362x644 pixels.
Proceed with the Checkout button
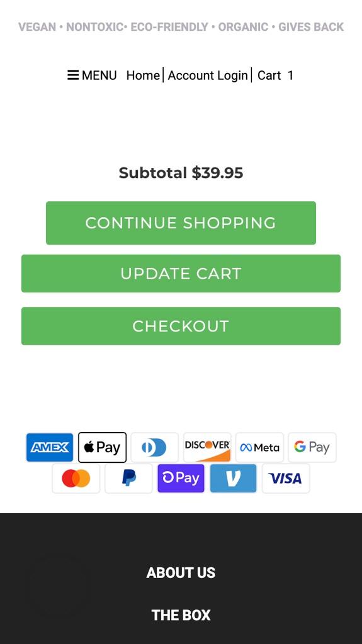(x=181, y=326)
